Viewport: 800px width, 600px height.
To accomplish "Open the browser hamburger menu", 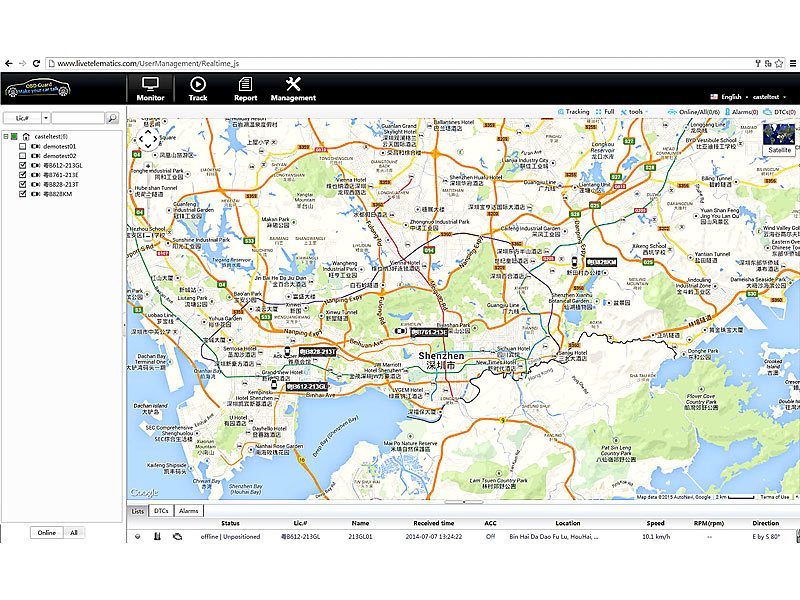I will click(x=793, y=63).
